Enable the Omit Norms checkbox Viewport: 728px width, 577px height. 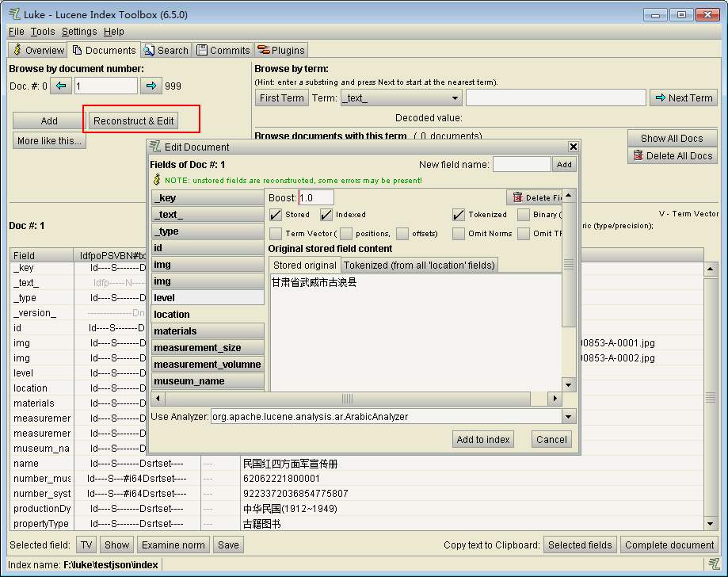click(458, 233)
